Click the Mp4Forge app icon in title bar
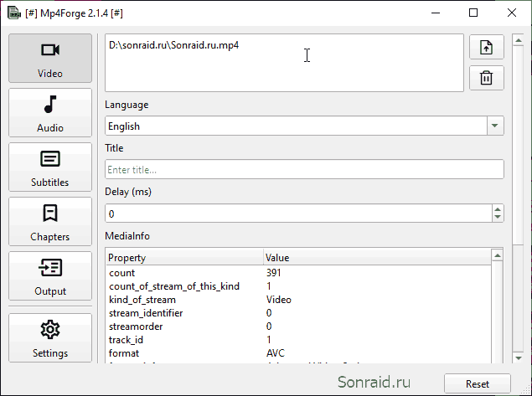The width and height of the screenshot is (532, 396). click(14, 13)
